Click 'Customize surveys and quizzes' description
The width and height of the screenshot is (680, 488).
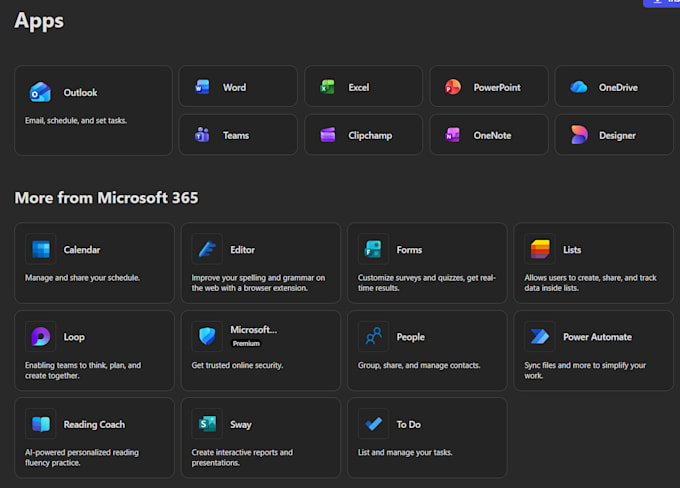point(427,283)
